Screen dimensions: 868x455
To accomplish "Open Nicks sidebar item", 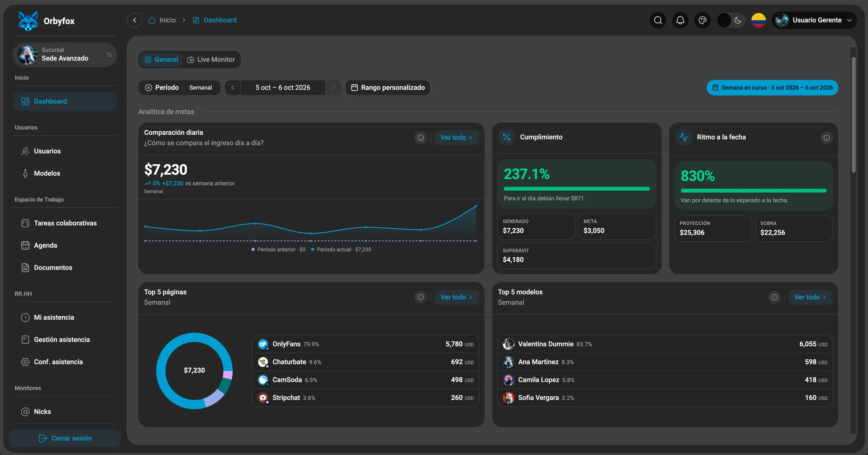I will pyautogui.click(x=65, y=412).
